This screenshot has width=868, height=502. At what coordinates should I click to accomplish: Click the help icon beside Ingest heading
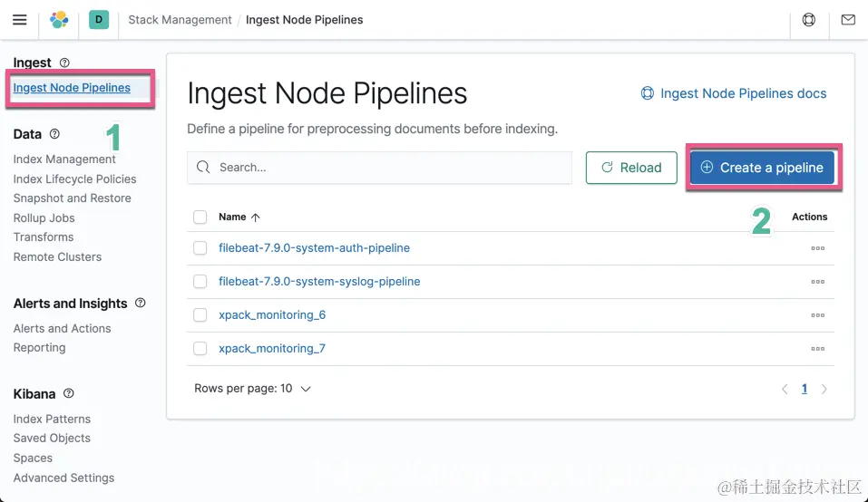tap(64, 63)
